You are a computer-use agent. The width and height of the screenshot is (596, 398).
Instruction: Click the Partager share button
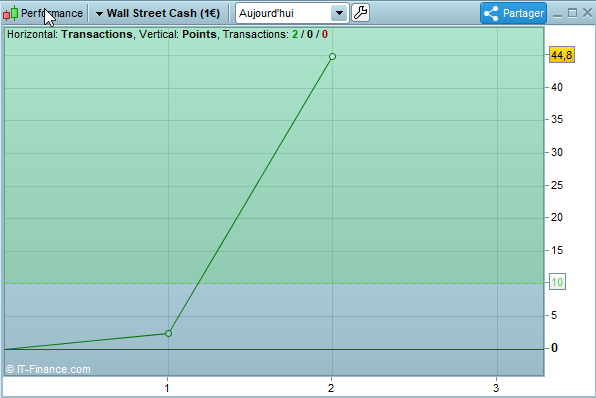point(513,13)
